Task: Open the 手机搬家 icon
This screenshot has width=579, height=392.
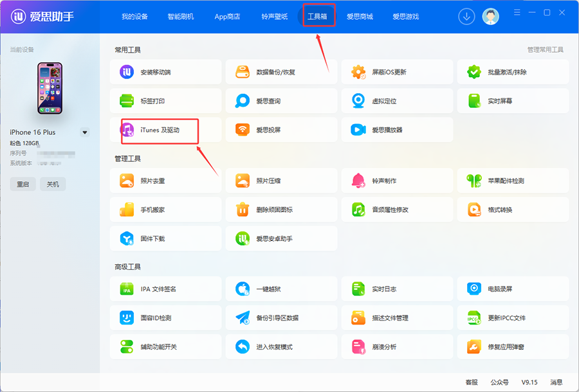Action: [x=127, y=209]
